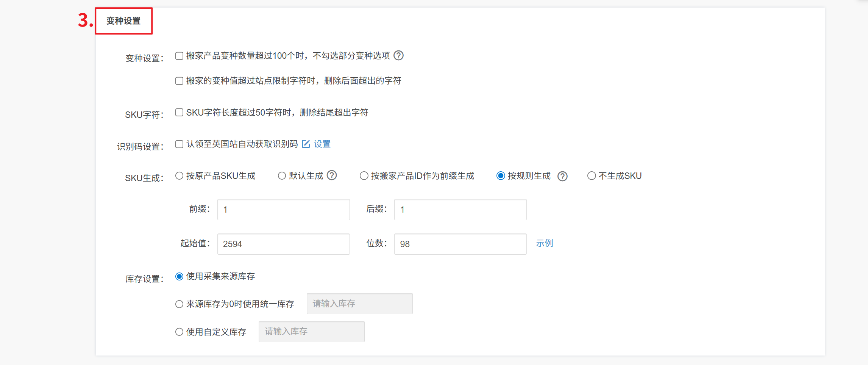Select 按原产品SKU生成 radio option
868x365 pixels.
180,176
